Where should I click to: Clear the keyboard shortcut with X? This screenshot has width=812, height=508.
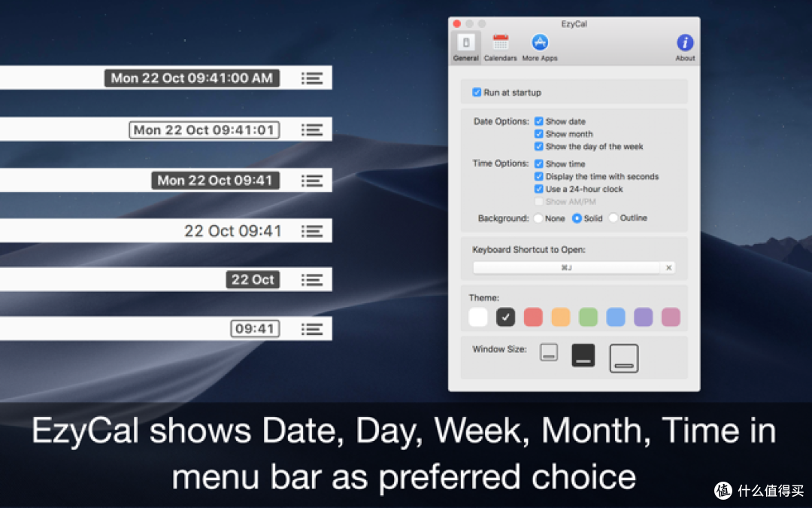coord(668,267)
